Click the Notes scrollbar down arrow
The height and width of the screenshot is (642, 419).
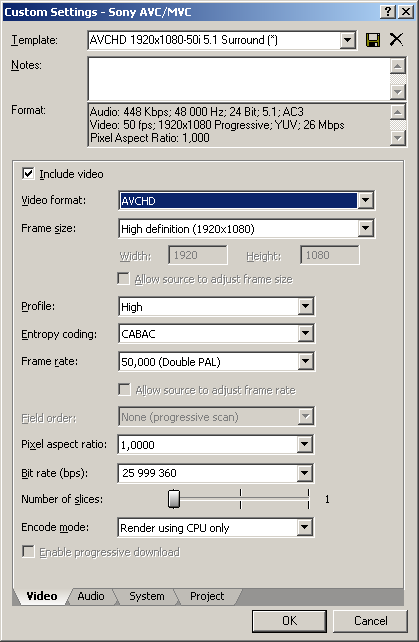[398, 92]
